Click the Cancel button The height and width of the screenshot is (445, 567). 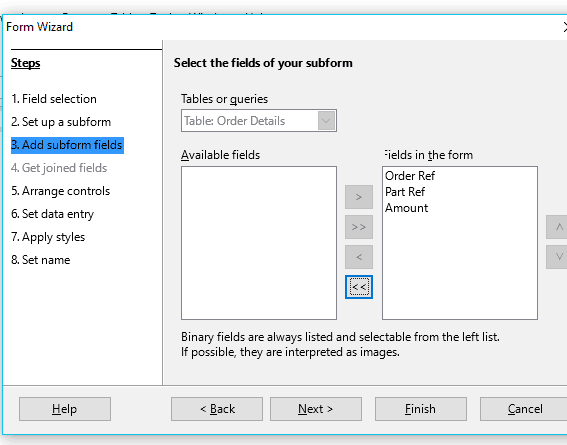[525, 409]
